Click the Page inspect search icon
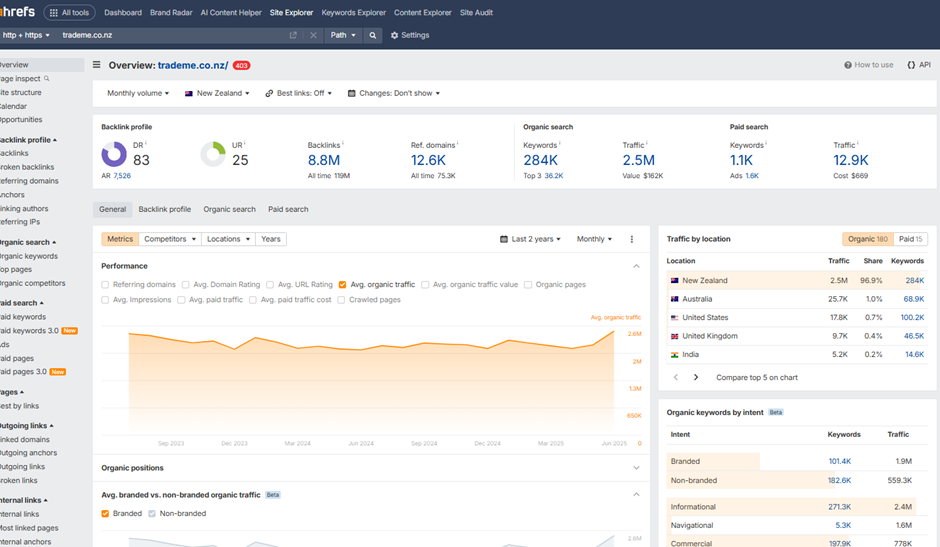This screenshot has width=940, height=547. point(47,79)
